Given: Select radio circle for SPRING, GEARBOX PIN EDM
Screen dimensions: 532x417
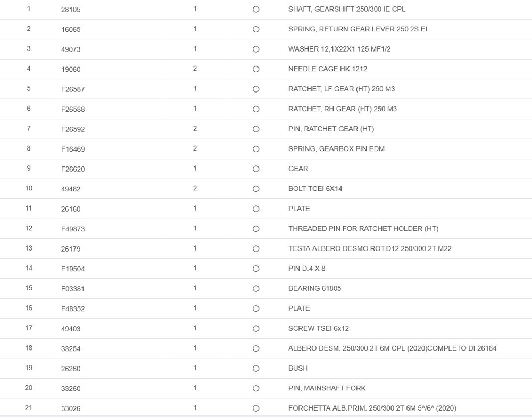Looking at the screenshot, I should [x=256, y=149].
